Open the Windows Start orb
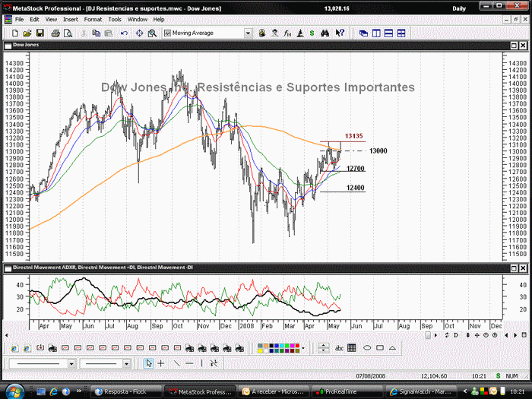The width and height of the screenshot is (532, 399). pos(14,392)
